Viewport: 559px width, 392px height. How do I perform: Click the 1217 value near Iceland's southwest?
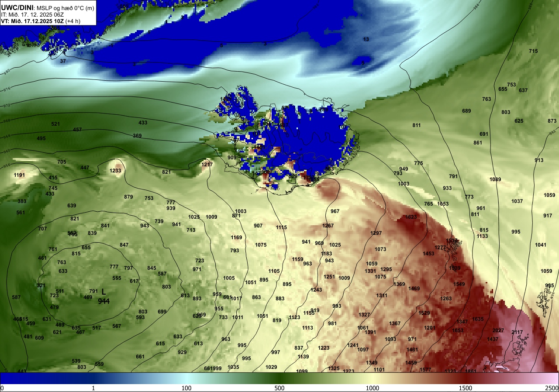pos(207,165)
